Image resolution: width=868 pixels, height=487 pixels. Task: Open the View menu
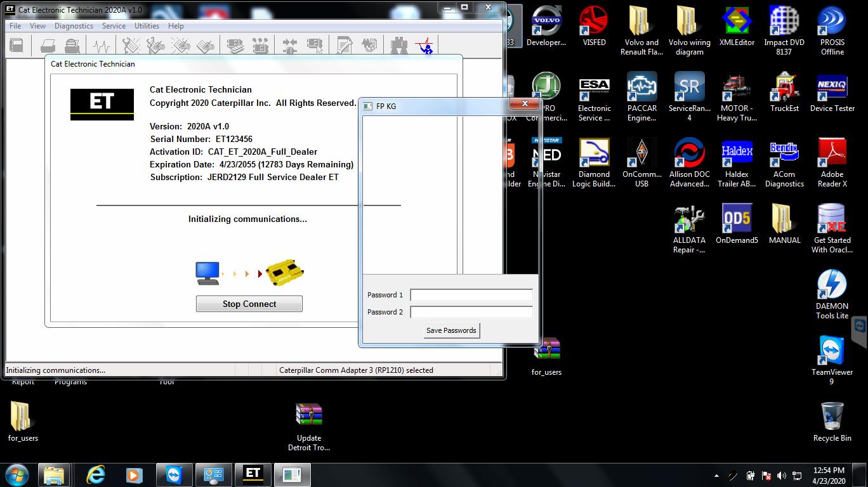click(37, 26)
